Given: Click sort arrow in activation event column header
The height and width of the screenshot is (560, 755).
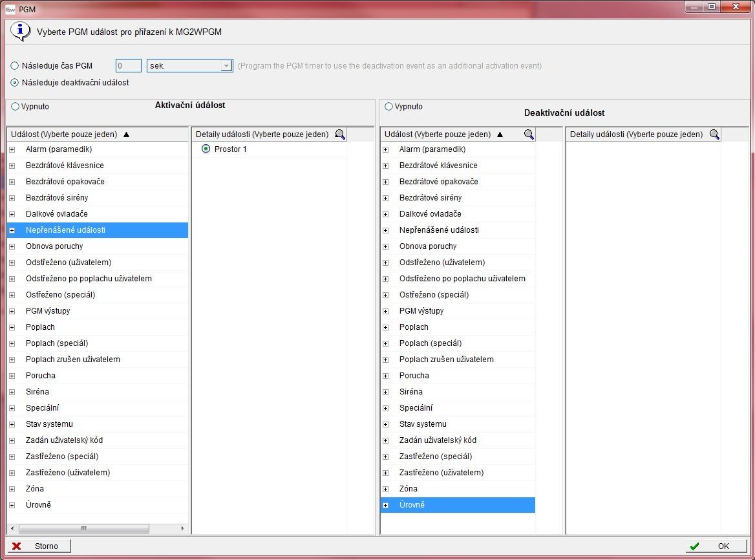Looking at the screenshot, I should click(126, 135).
